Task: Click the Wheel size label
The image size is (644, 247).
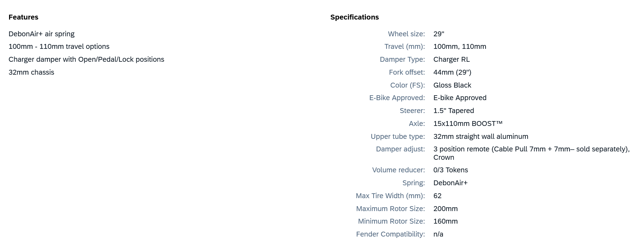Action: click(406, 34)
